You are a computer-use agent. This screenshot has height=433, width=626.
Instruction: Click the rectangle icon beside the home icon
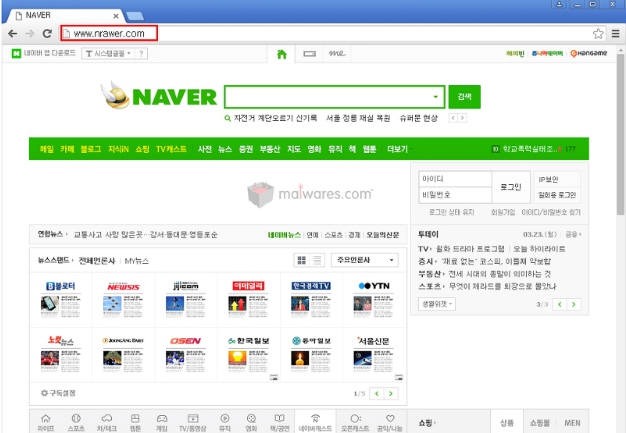pos(309,53)
